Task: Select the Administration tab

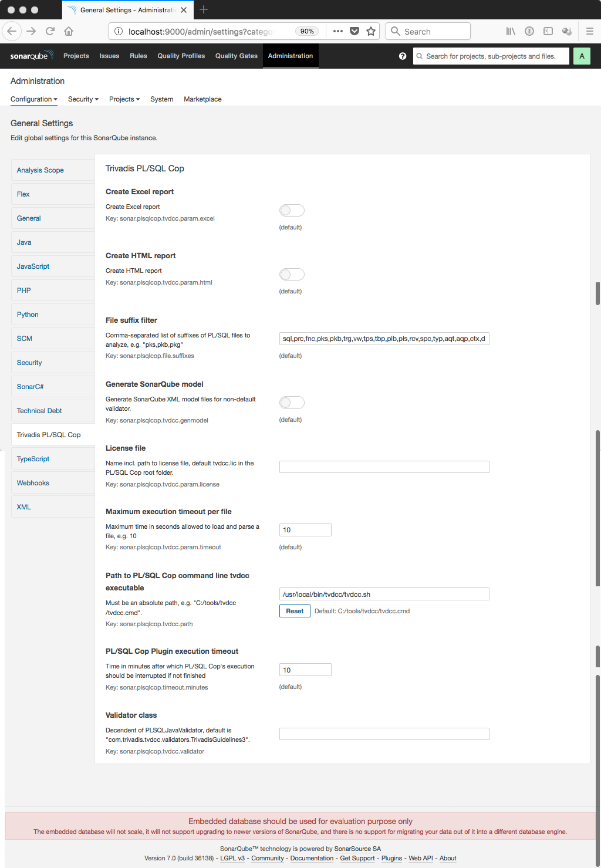Action: [x=291, y=56]
